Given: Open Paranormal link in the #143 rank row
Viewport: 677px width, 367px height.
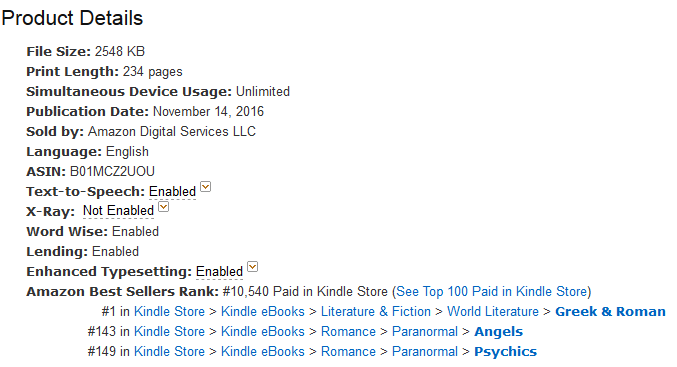Looking at the screenshot, I should tap(424, 332).
